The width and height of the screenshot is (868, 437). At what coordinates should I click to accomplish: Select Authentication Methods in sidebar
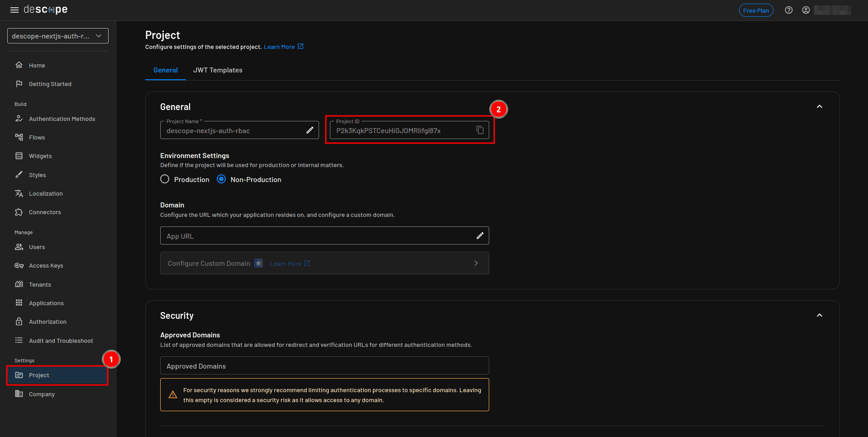tap(62, 119)
